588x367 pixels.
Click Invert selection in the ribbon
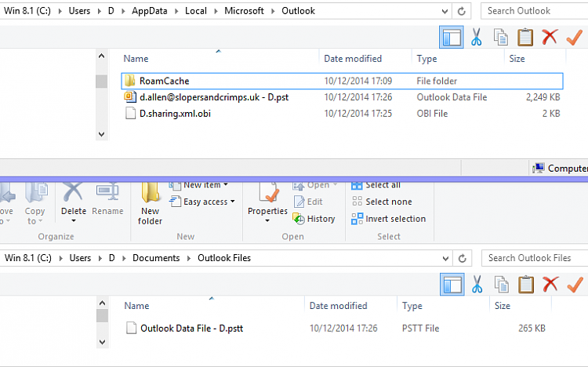[389, 219]
